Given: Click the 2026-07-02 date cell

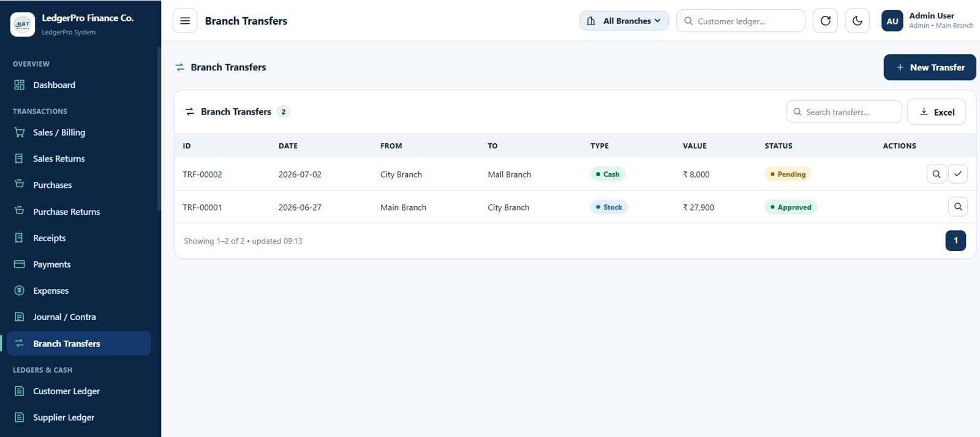Looking at the screenshot, I should [x=300, y=174].
